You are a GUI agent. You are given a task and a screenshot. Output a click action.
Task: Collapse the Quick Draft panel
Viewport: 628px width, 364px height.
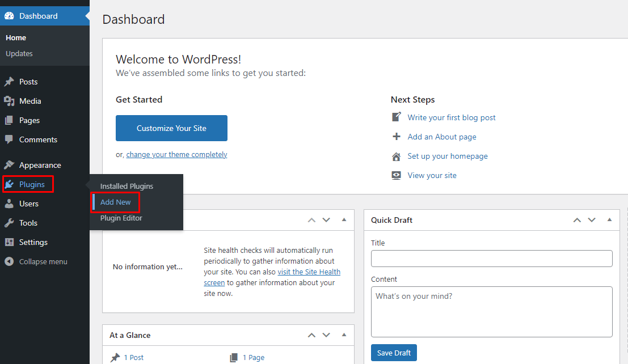pyautogui.click(x=610, y=219)
